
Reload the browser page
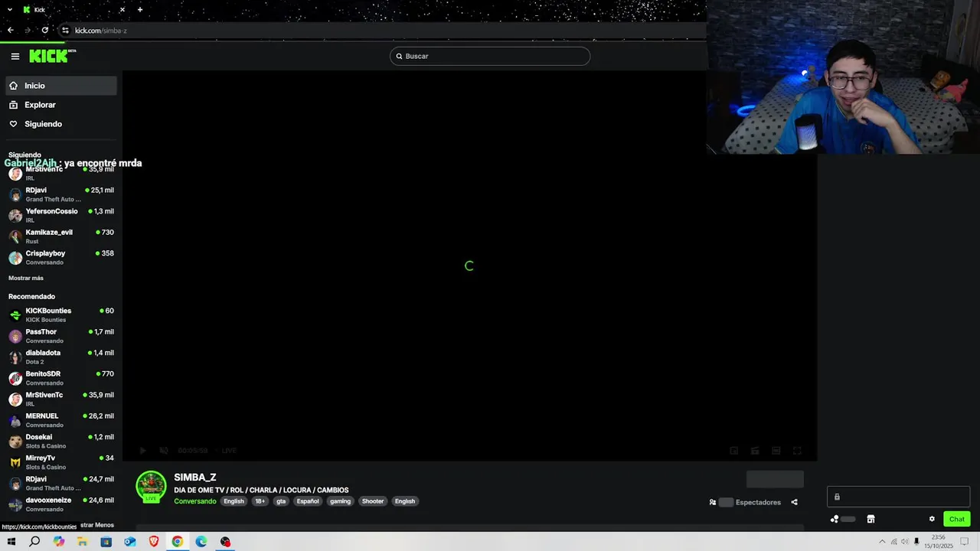pyautogui.click(x=45, y=30)
